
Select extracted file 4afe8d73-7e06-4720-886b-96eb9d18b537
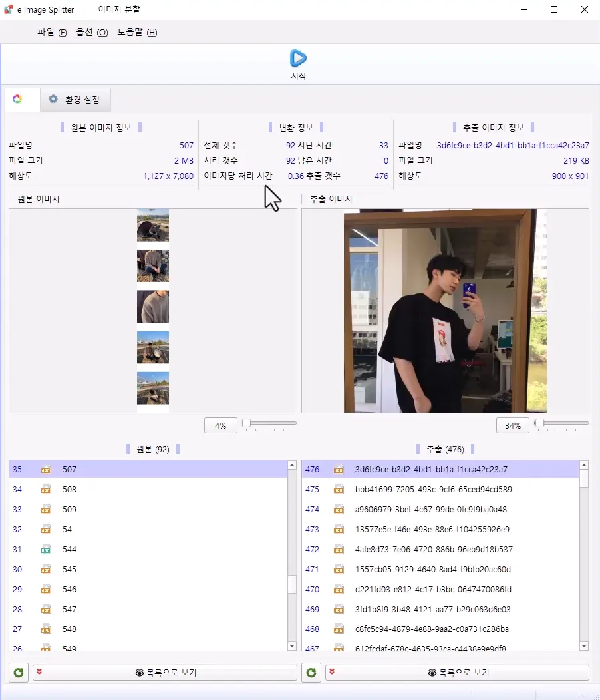[440, 549]
